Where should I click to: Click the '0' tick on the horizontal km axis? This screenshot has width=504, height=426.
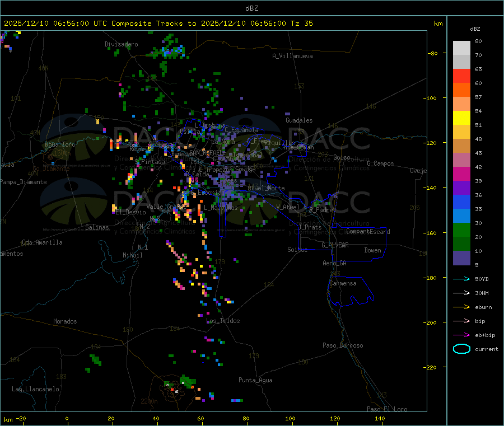(67, 418)
